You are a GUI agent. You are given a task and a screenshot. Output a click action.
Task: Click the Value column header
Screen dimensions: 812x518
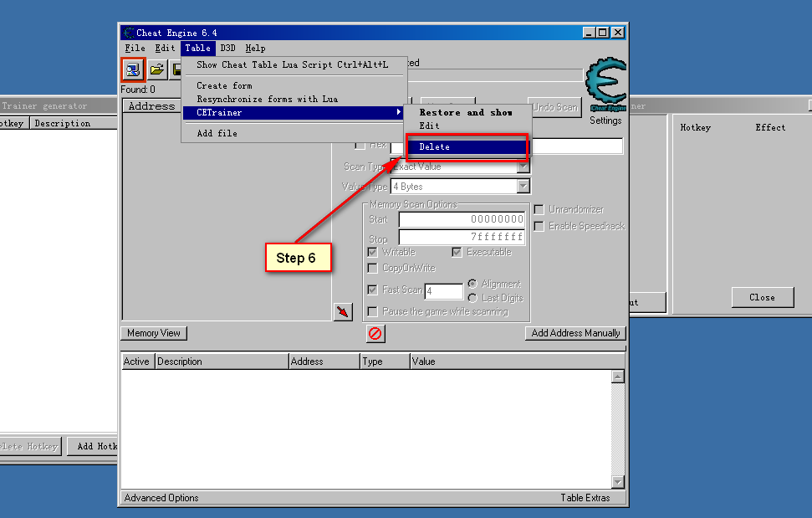click(x=518, y=361)
